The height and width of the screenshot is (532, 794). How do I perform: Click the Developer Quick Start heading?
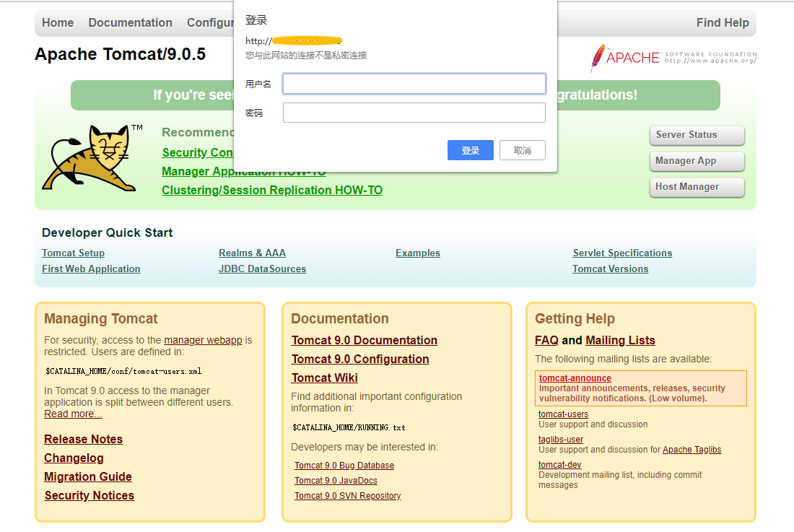[x=108, y=233]
